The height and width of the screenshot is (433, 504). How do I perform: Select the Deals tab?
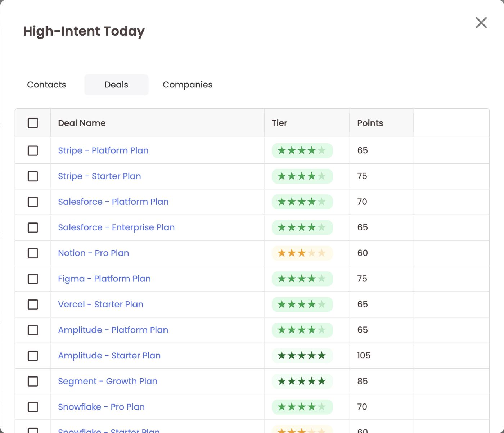click(116, 85)
